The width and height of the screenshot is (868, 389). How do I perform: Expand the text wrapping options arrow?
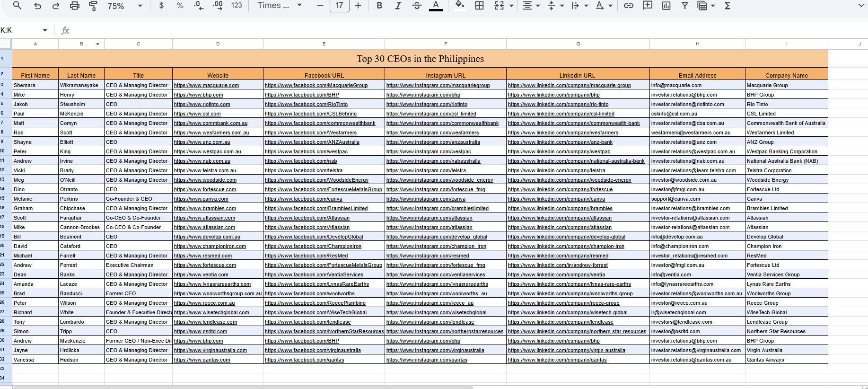(x=586, y=6)
